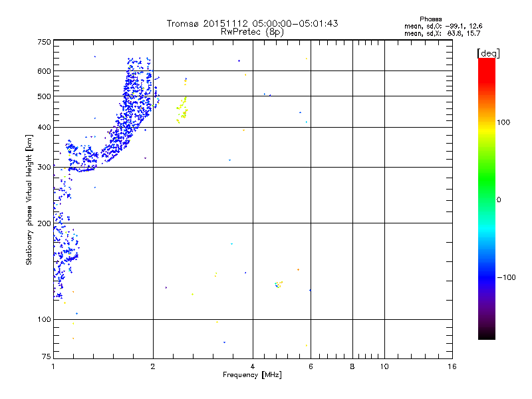The width and height of the screenshot is (532, 399).
Task: Click the y-axis tick label "500"
Action: pyautogui.click(x=45, y=96)
